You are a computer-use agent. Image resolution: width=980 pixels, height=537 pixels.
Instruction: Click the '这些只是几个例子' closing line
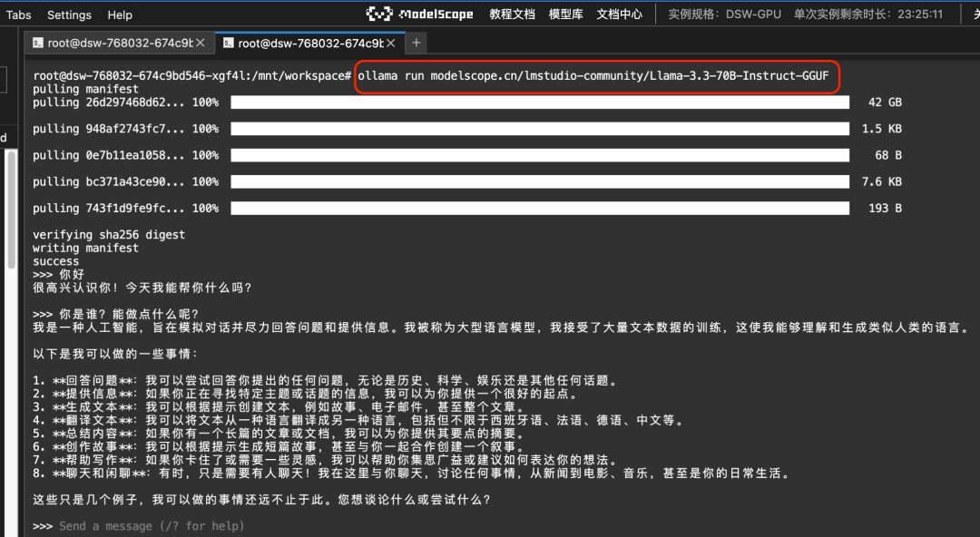(262, 500)
